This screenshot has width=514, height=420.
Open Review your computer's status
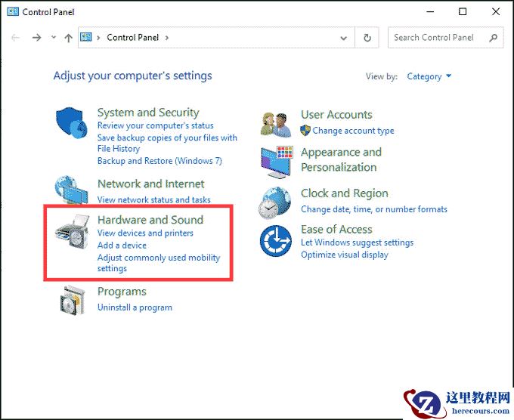pos(156,125)
